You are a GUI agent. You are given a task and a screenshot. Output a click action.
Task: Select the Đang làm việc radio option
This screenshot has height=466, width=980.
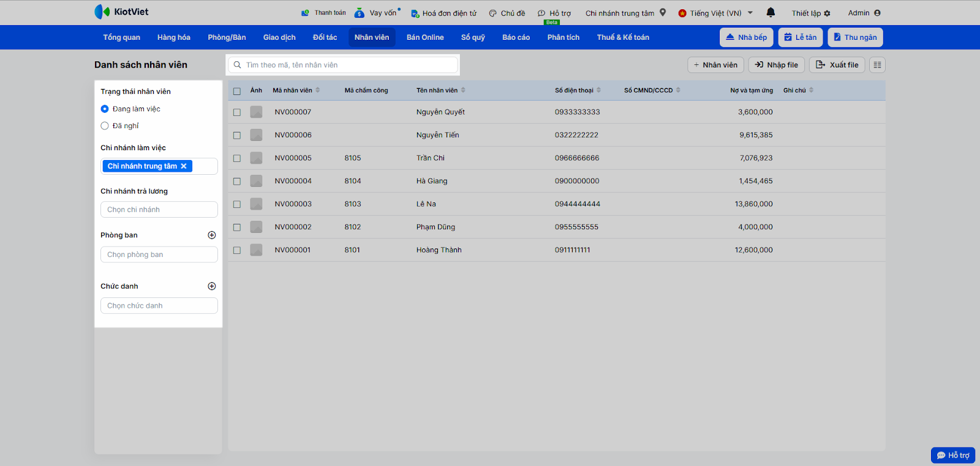[x=105, y=109]
